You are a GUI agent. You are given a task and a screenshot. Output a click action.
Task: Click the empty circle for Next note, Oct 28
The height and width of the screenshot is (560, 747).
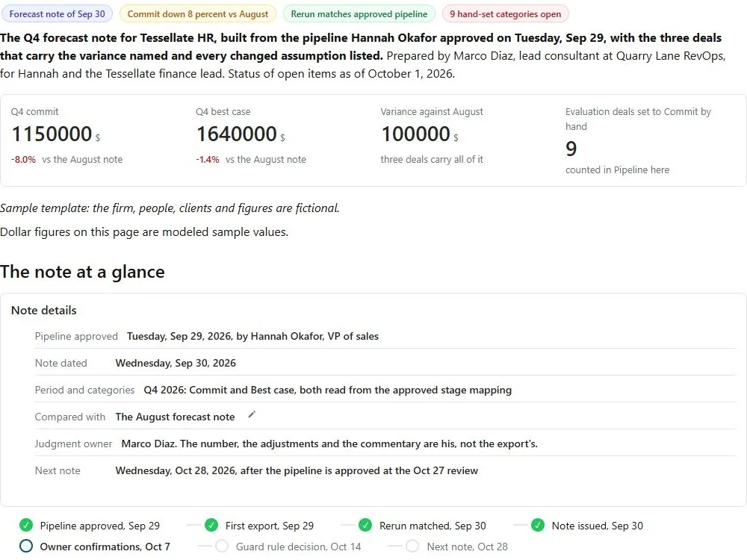click(412, 546)
